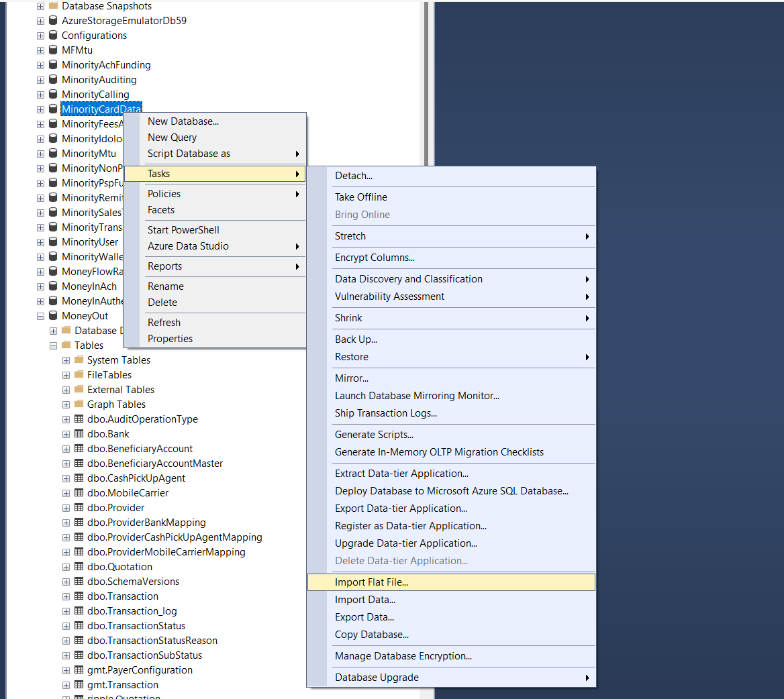Viewport: 784px width, 699px height.
Task: Open the Stretch submenu arrow
Action: (x=587, y=236)
